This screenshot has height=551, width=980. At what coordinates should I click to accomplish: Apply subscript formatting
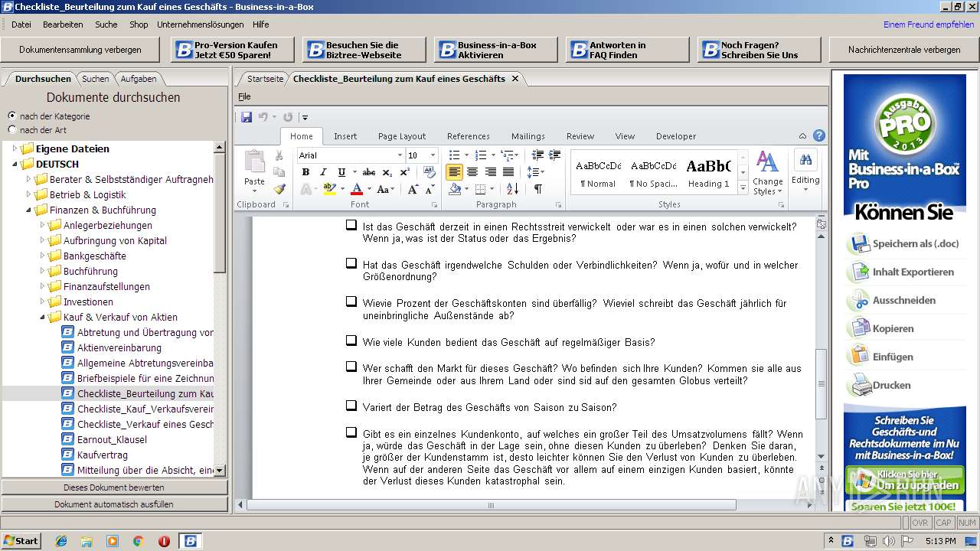387,172
